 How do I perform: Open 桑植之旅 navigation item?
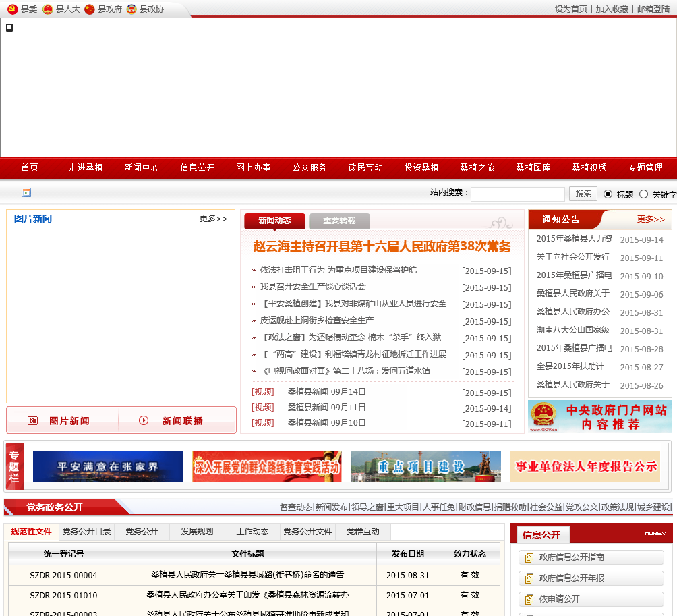click(477, 167)
